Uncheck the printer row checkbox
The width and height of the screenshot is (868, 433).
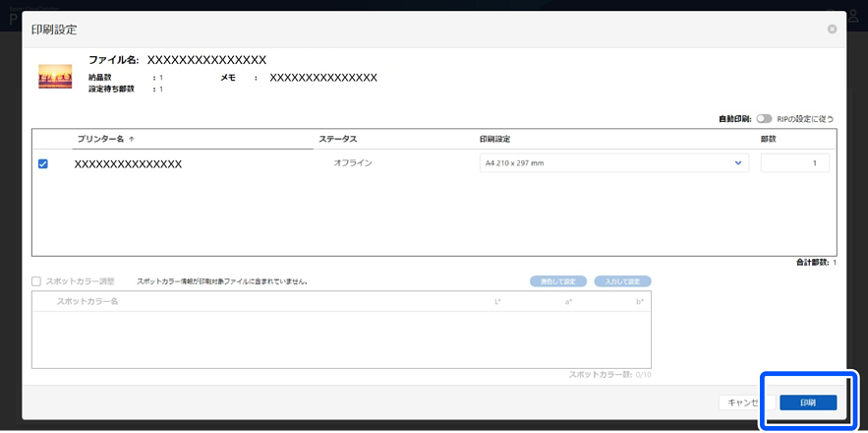click(x=42, y=163)
